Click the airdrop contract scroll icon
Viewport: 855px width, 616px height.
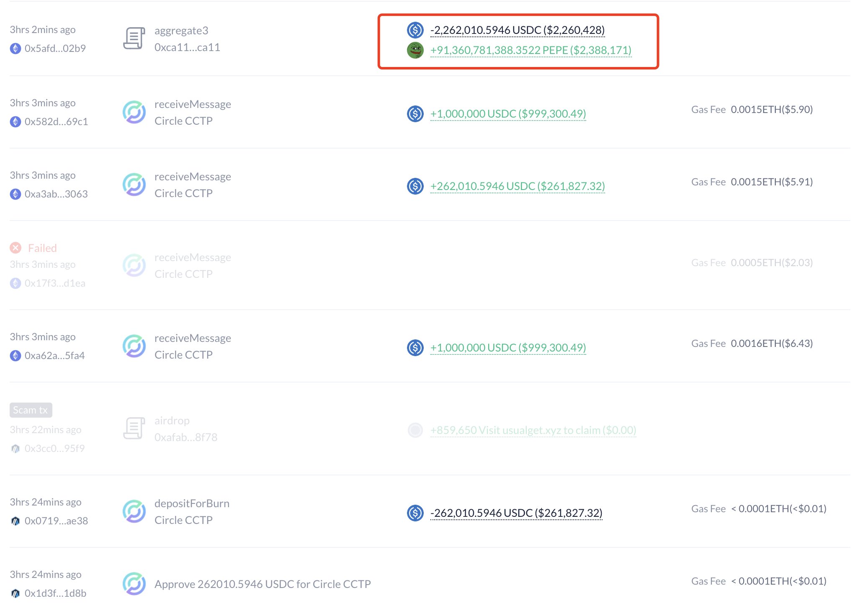click(134, 429)
